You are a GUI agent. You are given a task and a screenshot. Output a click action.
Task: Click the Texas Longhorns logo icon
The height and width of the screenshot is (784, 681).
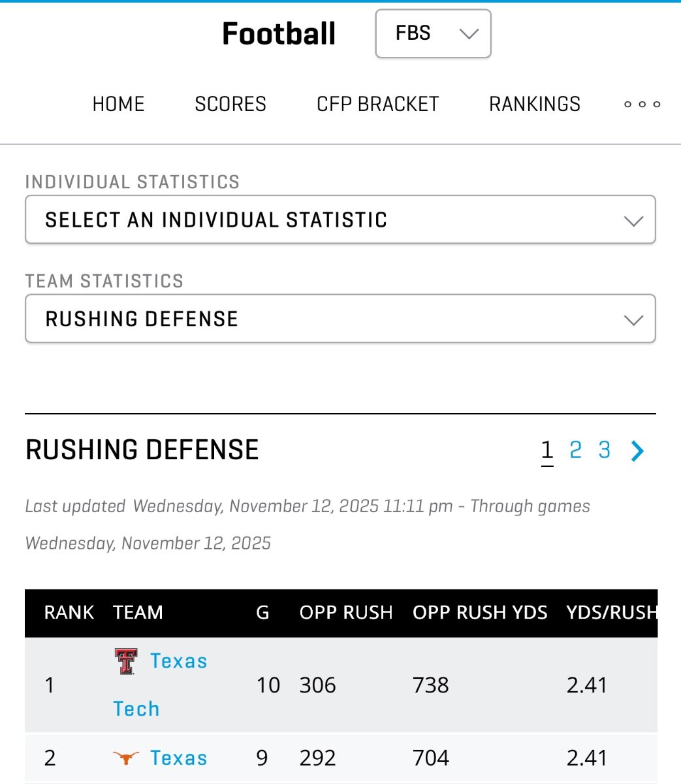coord(126,758)
